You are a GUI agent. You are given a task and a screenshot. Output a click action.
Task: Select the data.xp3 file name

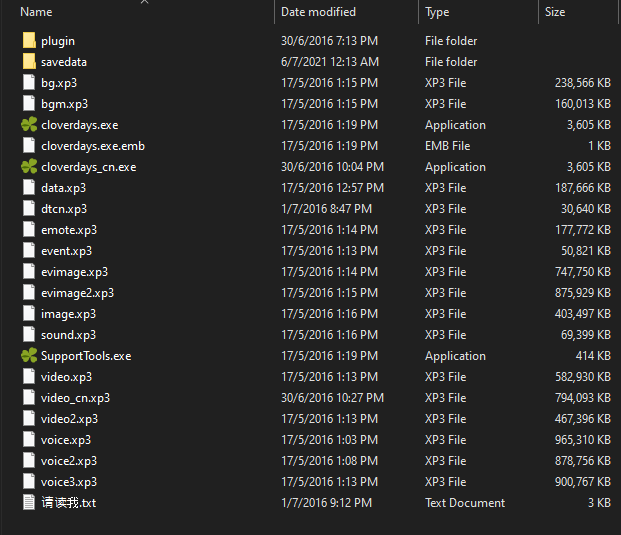[x=63, y=188]
